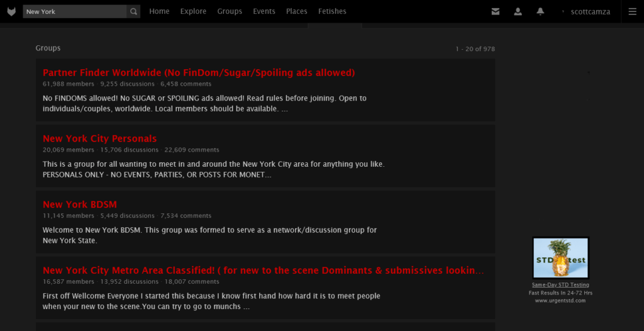Open the messages envelope icon
This screenshot has height=331, width=644.
496,11
